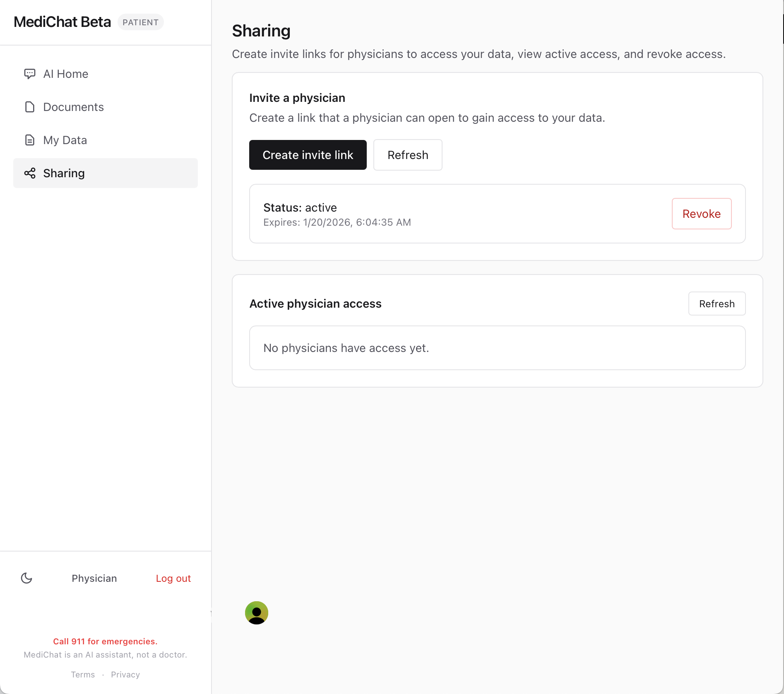The height and width of the screenshot is (694, 784).
Task: Revoke the active invite link
Action: [x=701, y=214]
